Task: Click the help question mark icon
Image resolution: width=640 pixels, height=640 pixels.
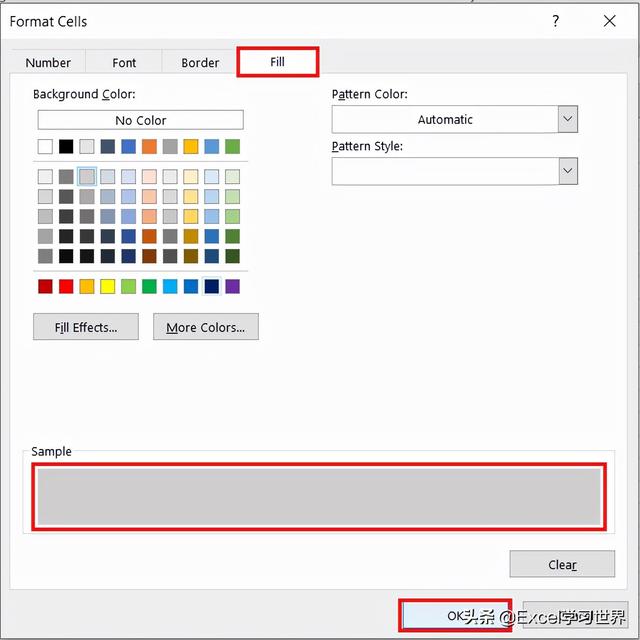Action: point(556,21)
